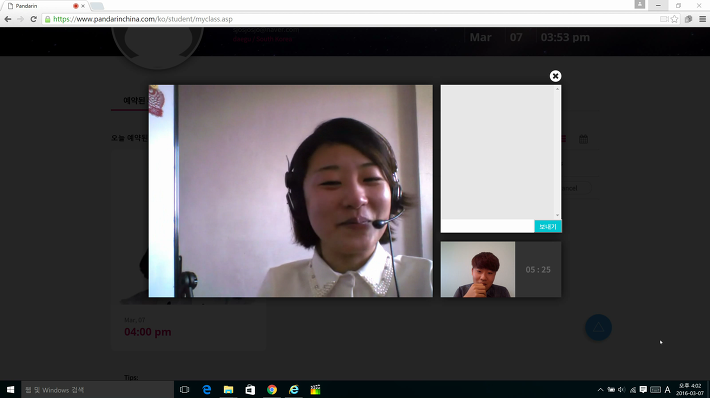Click the Windows search box in taskbar
Image resolution: width=710 pixels, height=398 pixels.
click(97, 389)
